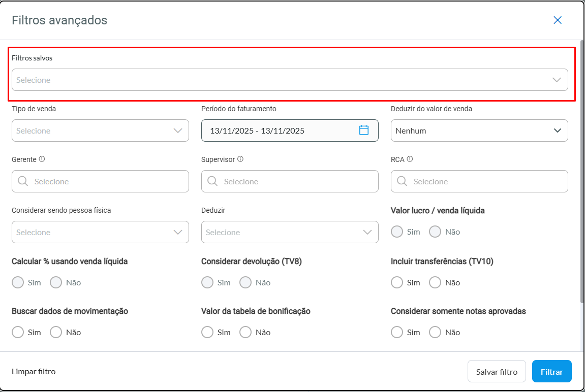Image resolution: width=585 pixels, height=392 pixels.
Task: Open the Filtros salvos dropdown
Action: [290, 80]
